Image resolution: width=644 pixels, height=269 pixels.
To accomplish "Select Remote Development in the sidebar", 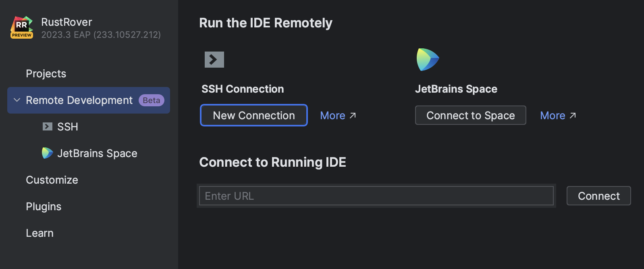I will click(79, 100).
